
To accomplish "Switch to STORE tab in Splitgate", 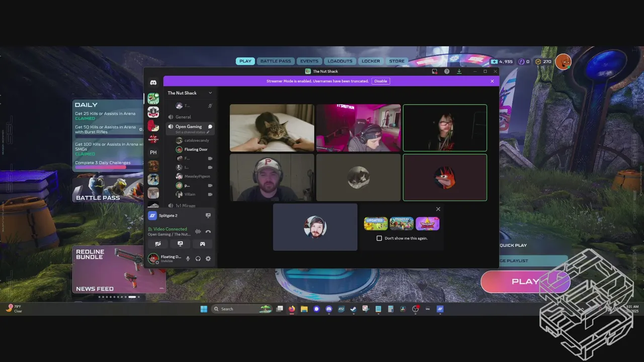I will [x=397, y=61].
